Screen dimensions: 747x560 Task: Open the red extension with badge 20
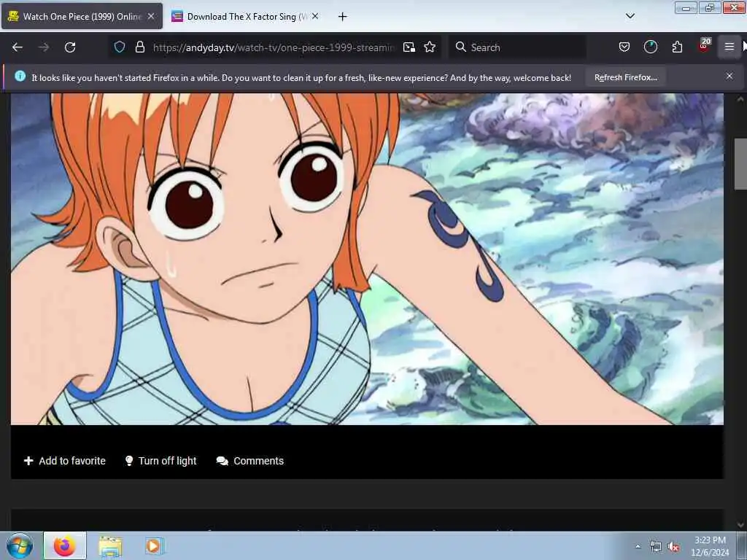704,45
